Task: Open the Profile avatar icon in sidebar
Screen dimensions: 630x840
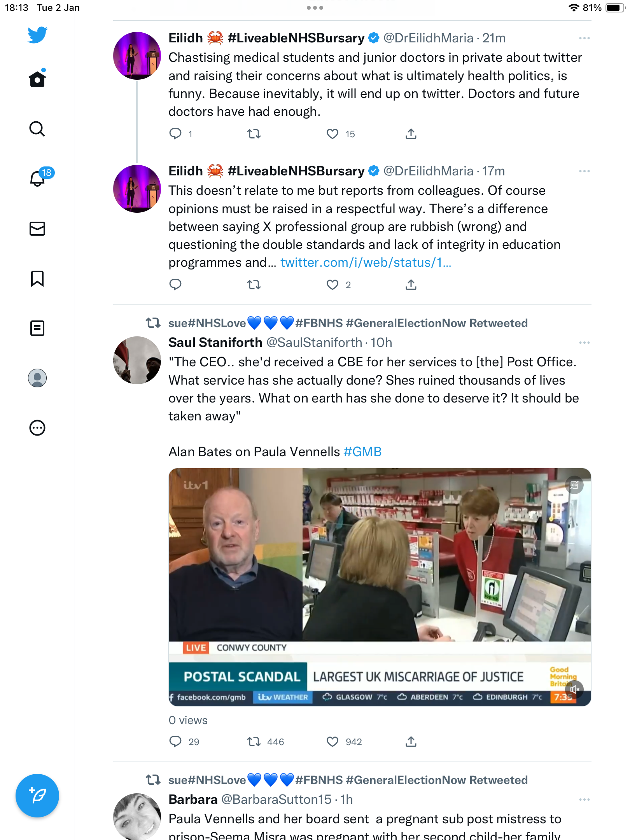Action: 37,378
